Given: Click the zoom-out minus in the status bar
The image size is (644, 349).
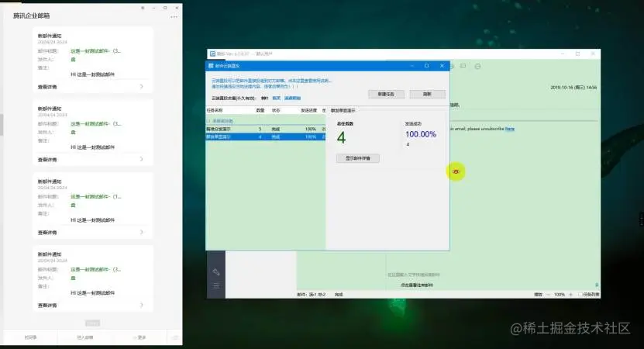Looking at the screenshot, I should coord(549,295).
